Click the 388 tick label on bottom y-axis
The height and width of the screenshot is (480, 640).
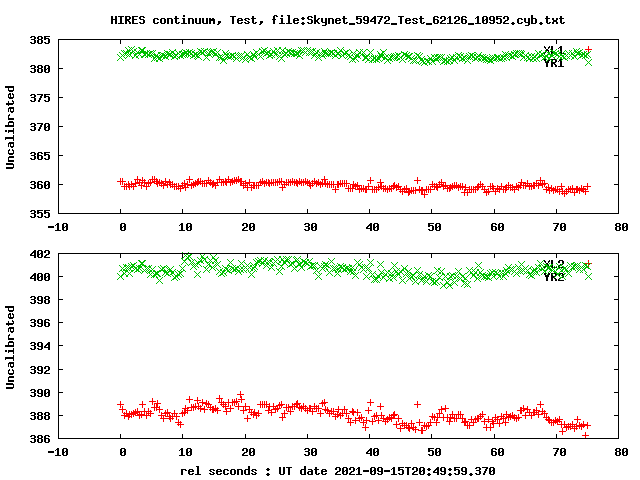[x=40, y=416]
